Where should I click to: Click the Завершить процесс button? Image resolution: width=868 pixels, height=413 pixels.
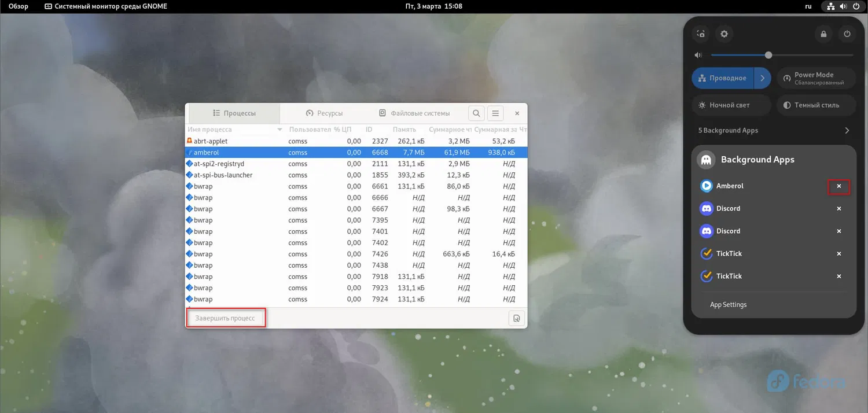click(x=225, y=318)
